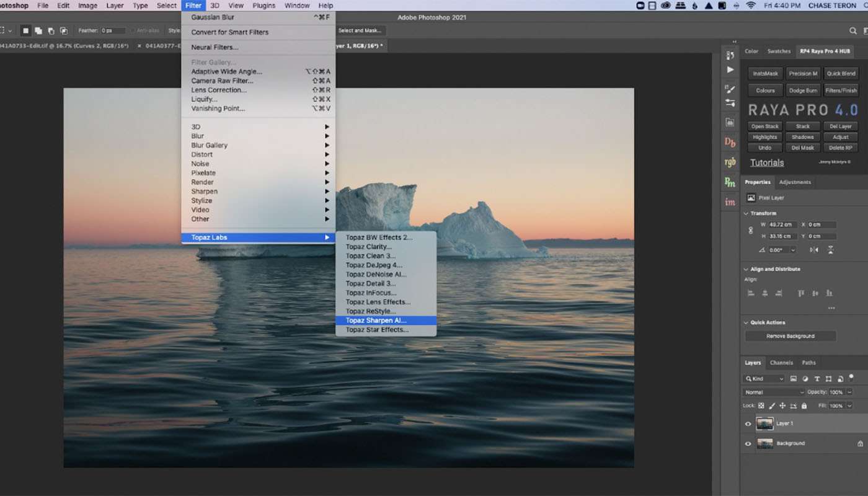This screenshot has width=868, height=496.
Task: Click the search magnifier in options bar
Action: (x=853, y=30)
